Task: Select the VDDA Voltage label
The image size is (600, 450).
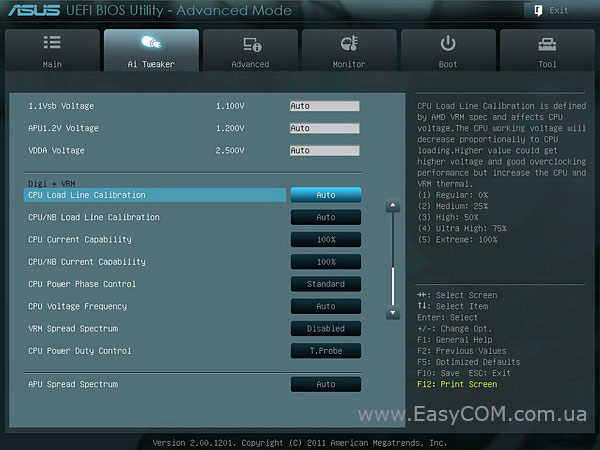Action: pos(56,150)
